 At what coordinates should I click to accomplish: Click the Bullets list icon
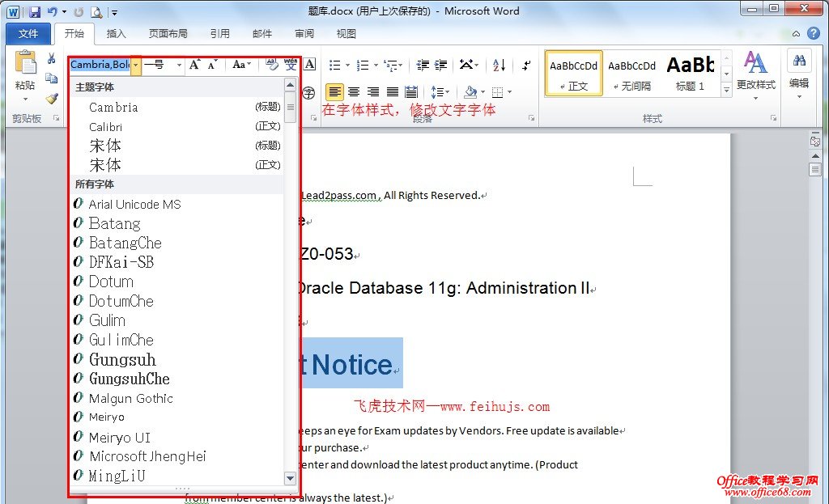334,65
